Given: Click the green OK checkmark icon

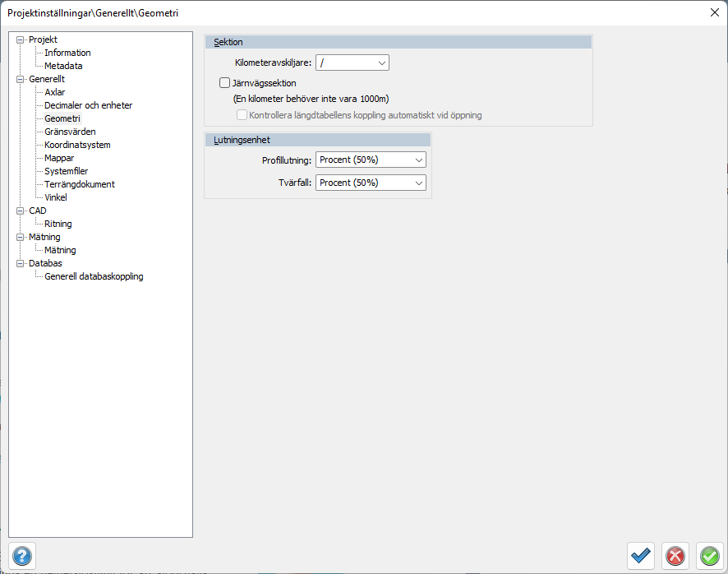Looking at the screenshot, I should click(709, 556).
